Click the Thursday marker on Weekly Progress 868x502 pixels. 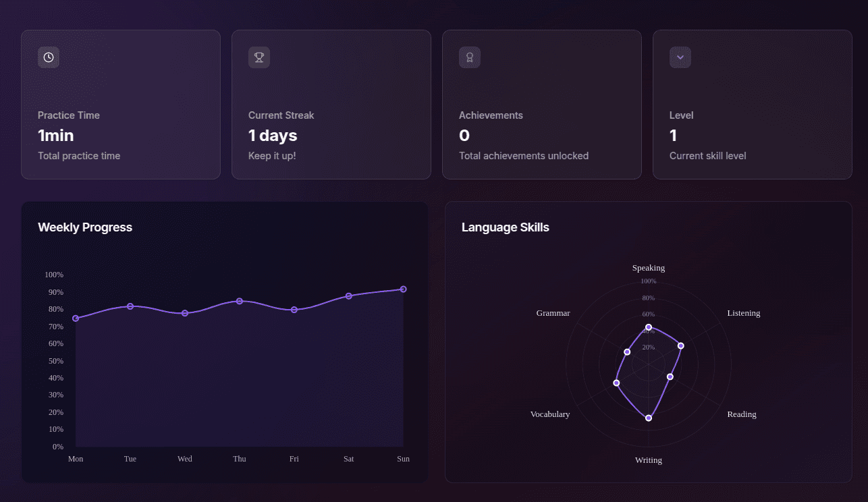[x=240, y=302]
